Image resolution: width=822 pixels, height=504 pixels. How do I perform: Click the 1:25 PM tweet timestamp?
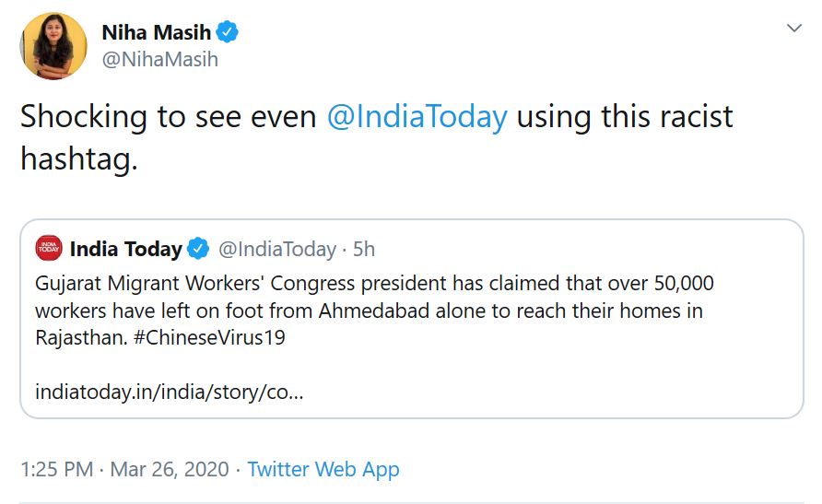[x=56, y=469]
